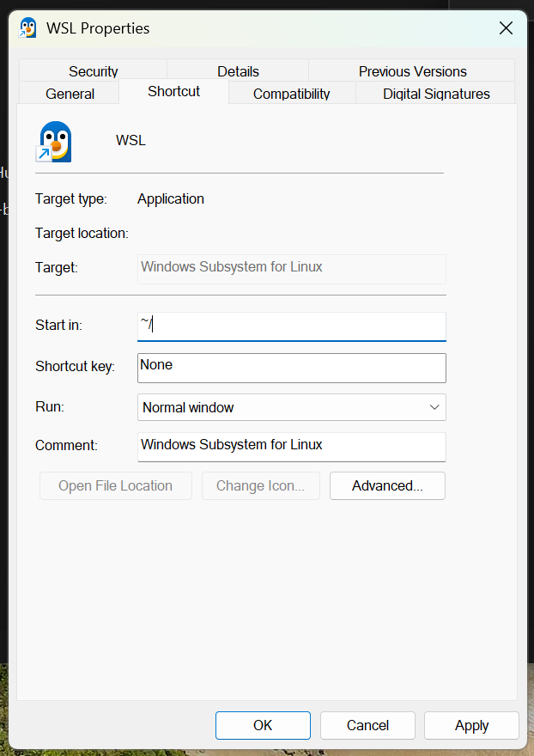Open the Compatibility tab

tap(291, 94)
